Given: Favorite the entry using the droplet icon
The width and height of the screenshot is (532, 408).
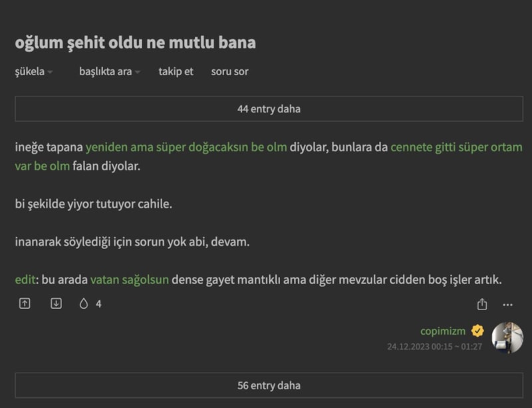Looking at the screenshot, I should 83,304.
